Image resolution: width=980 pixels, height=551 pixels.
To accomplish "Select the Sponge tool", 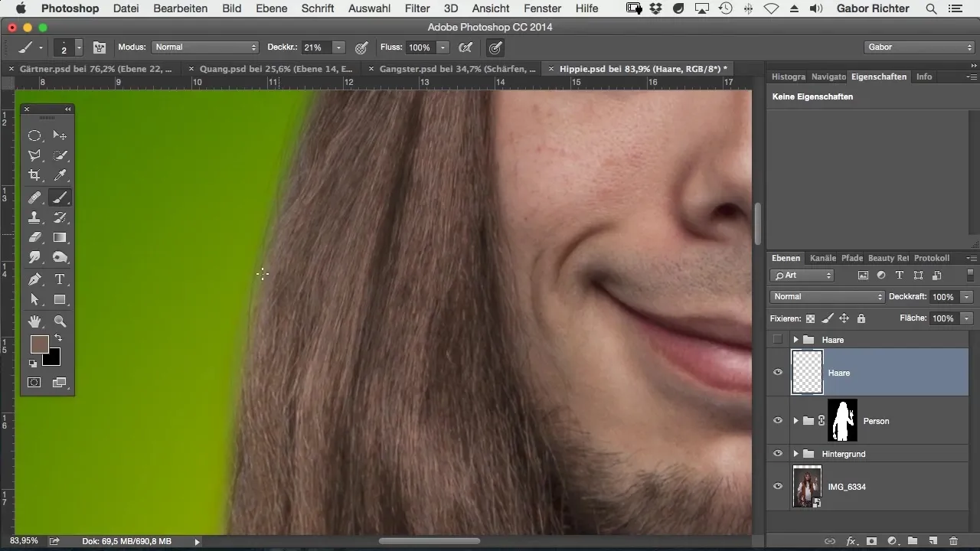I will pos(60,258).
